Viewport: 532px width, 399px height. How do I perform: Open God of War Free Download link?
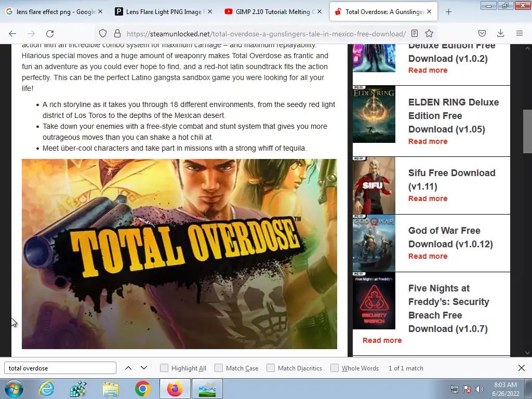[x=450, y=237]
